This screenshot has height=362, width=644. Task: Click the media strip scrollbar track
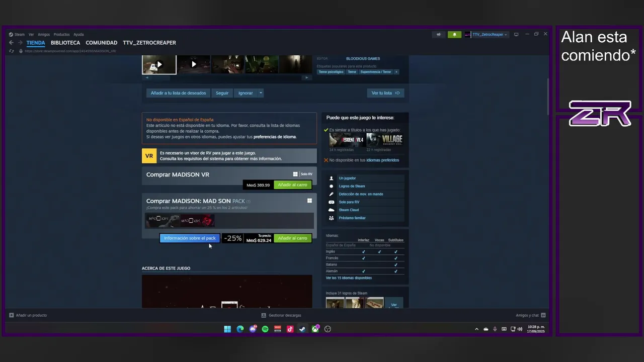pyautogui.click(x=226, y=77)
